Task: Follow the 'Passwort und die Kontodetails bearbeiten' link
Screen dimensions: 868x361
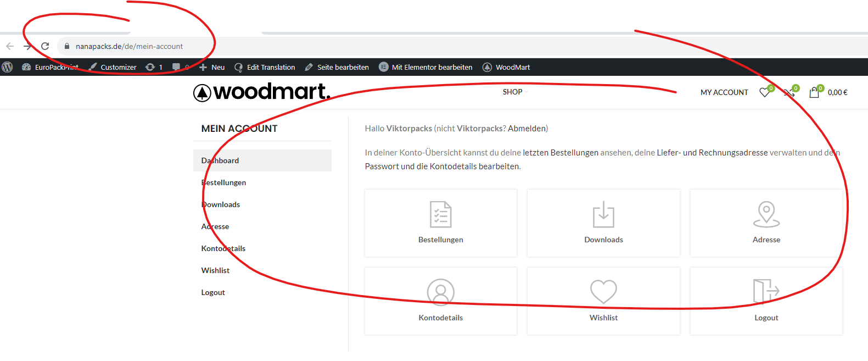Action: click(442, 166)
